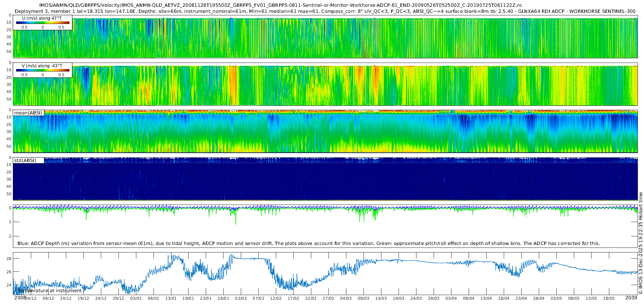
Task: Click the 02/02 date tick
Action: (x=241, y=298)
